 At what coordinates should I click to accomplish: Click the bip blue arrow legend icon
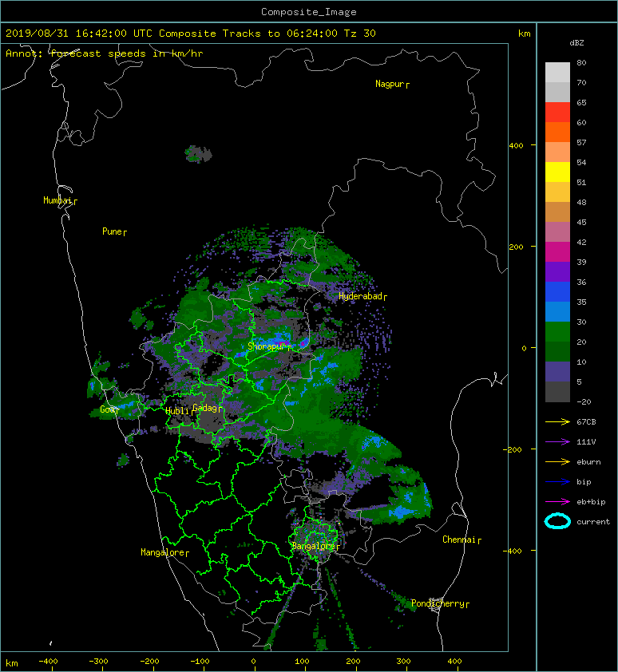(557, 482)
